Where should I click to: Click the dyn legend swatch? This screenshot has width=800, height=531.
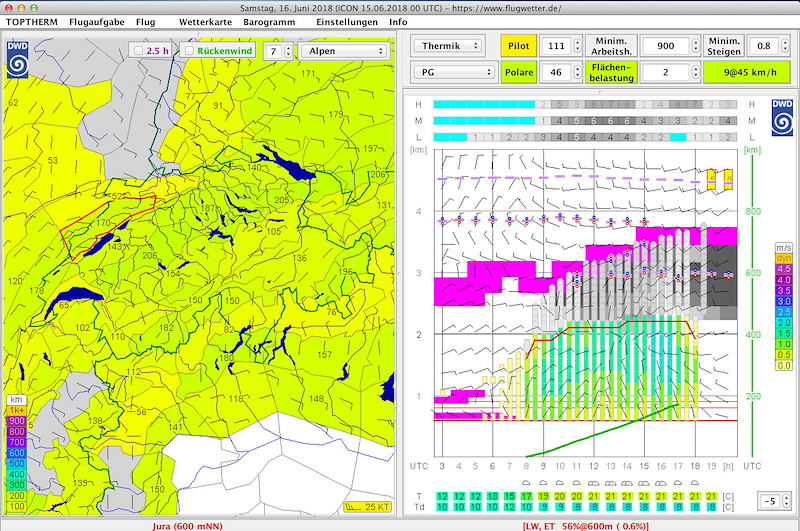(x=784, y=259)
